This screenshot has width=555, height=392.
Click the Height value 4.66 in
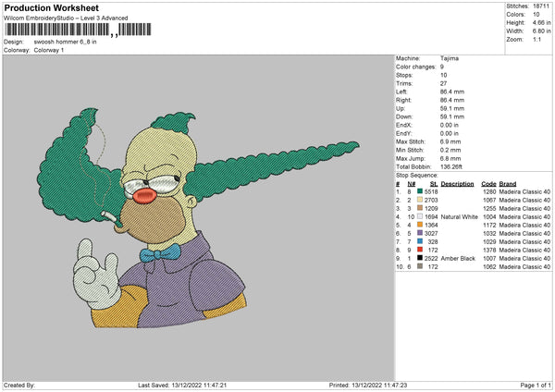(541, 22)
